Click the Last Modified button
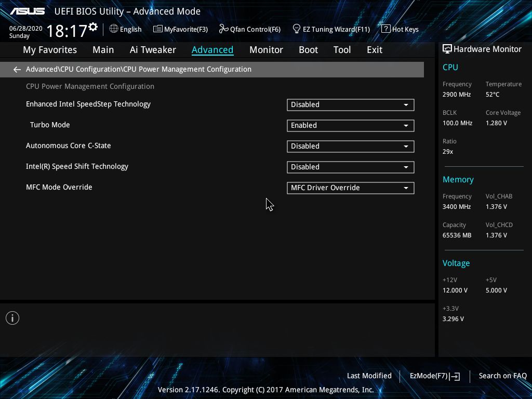This screenshot has height=399, width=532. click(x=369, y=376)
